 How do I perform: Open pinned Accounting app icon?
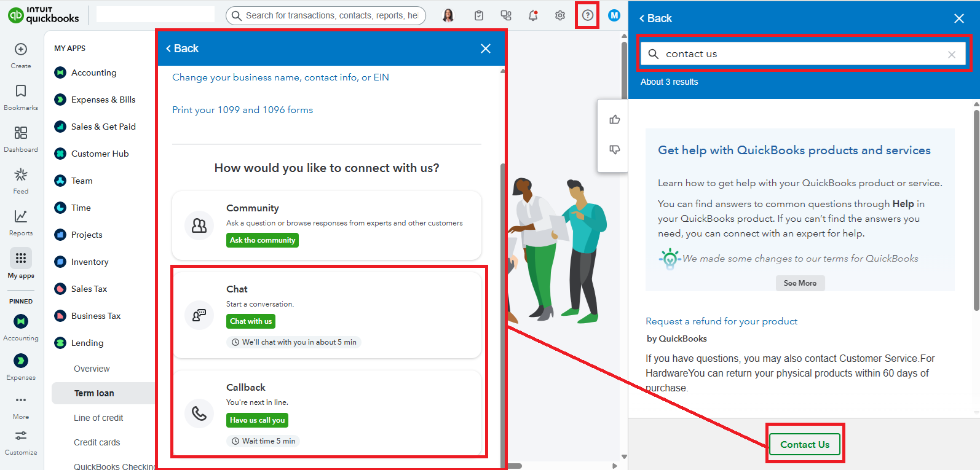click(x=21, y=321)
